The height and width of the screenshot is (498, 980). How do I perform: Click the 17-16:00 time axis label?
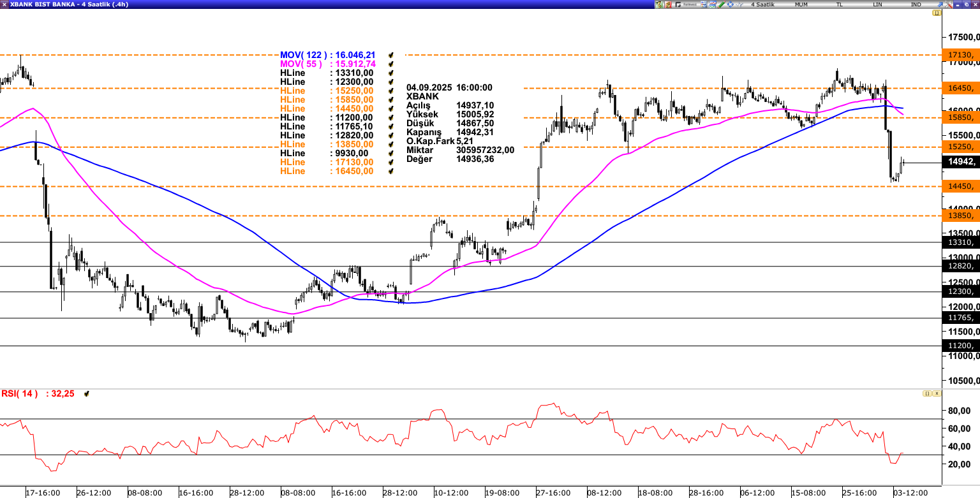(43, 493)
